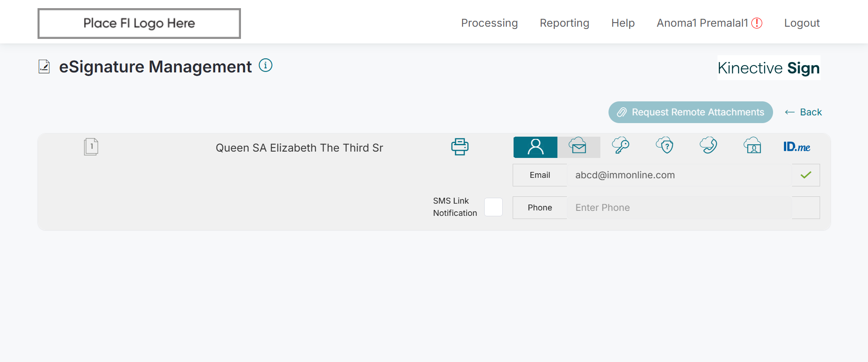Select the cloud key authentication icon

pyautogui.click(x=621, y=146)
